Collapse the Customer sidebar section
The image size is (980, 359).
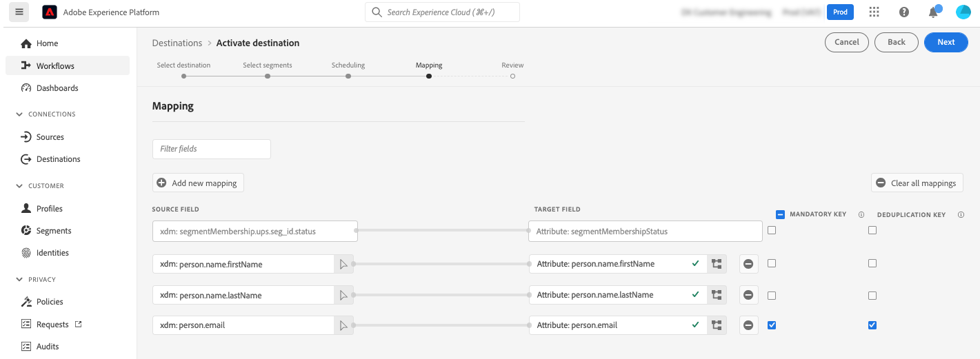point(19,186)
